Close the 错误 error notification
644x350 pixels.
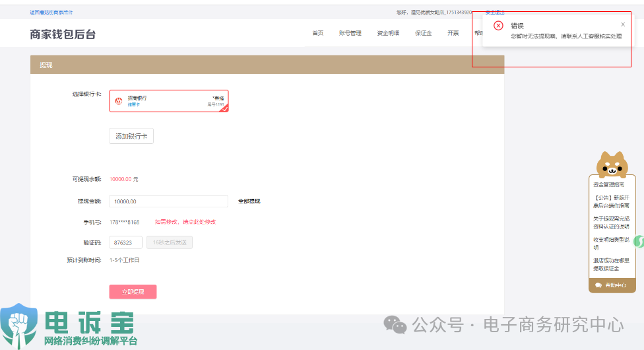622,24
